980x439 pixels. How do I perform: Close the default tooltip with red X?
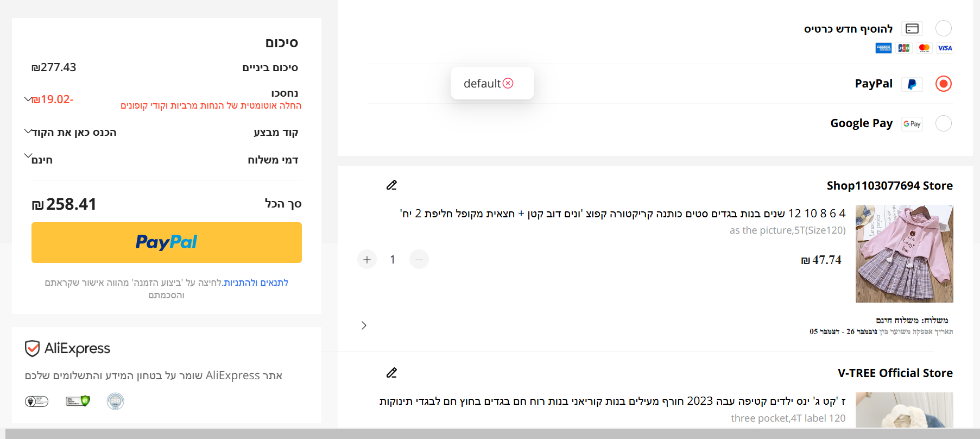508,83
